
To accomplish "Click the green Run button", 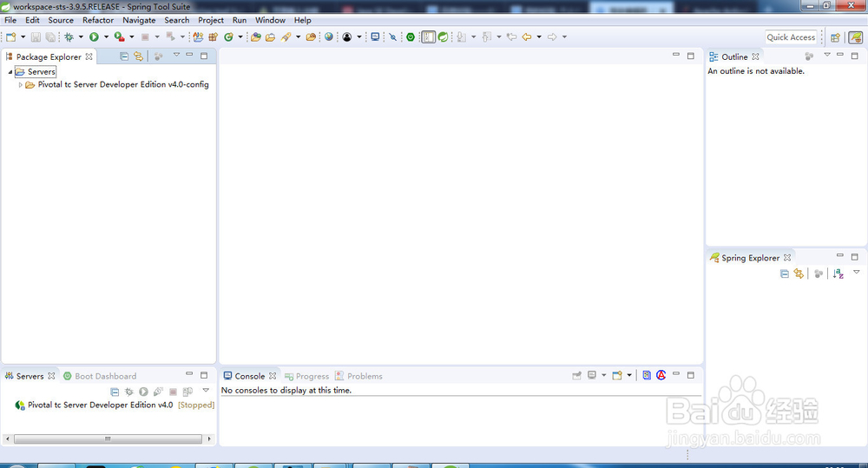I will tap(94, 37).
